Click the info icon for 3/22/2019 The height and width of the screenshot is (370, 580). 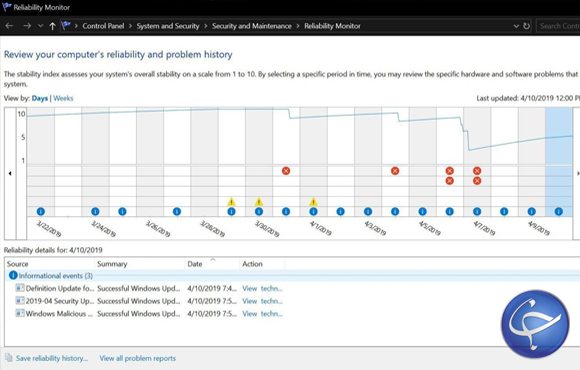41,212
